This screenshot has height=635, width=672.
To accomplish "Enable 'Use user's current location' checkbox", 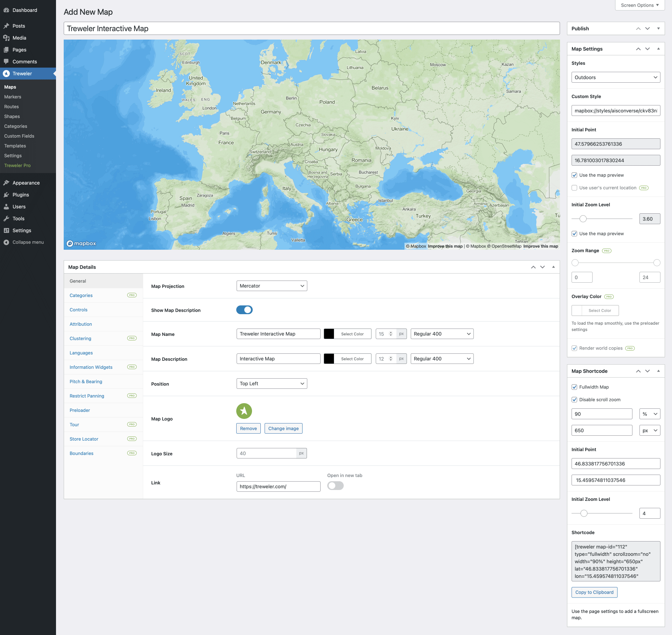I will pyautogui.click(x=574, y=188).
